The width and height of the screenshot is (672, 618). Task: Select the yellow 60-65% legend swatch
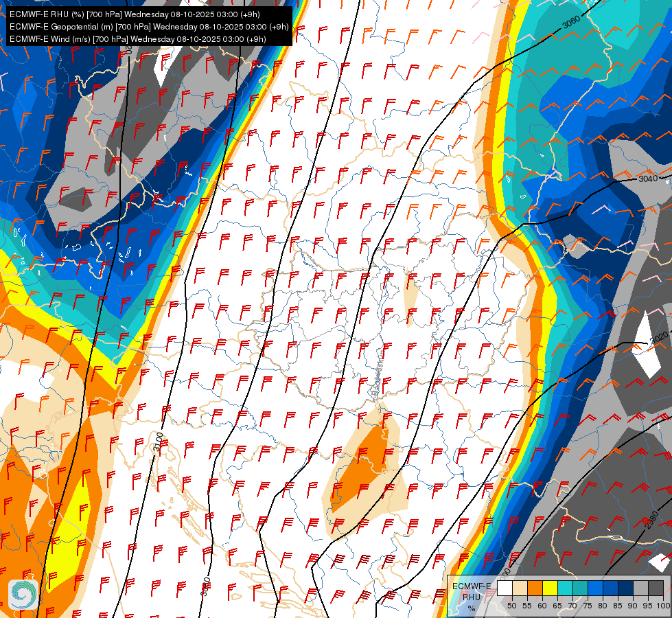pos(551,588)
